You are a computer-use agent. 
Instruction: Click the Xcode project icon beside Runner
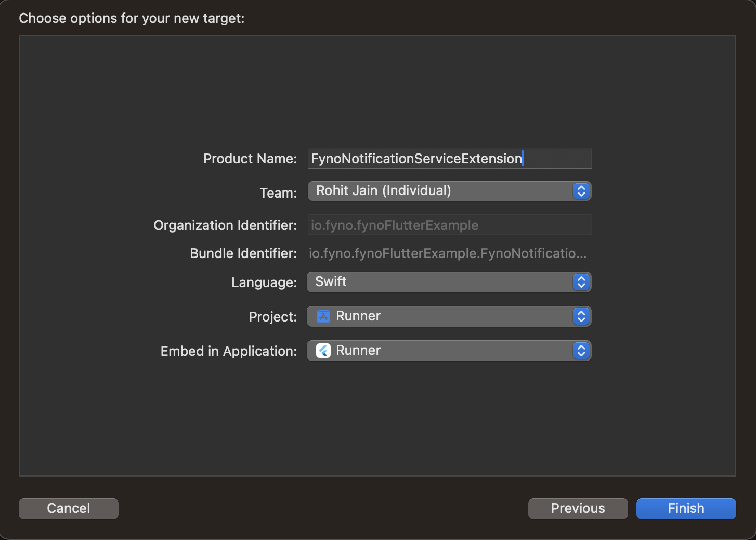(323, 316)
